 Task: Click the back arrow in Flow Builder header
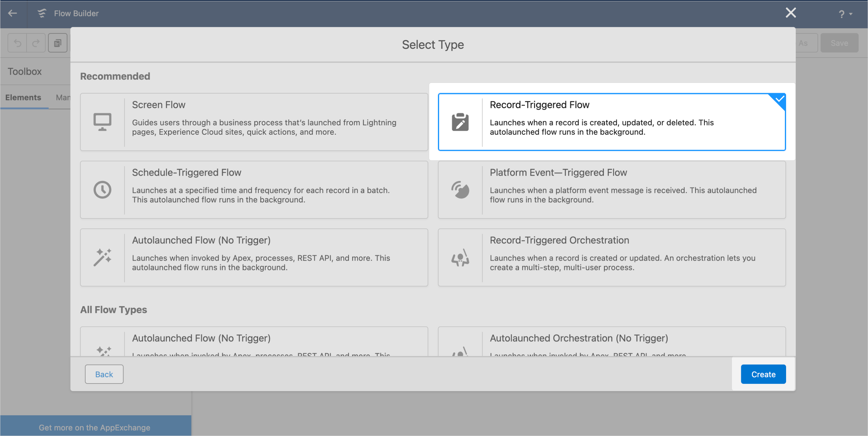point(12,13)
